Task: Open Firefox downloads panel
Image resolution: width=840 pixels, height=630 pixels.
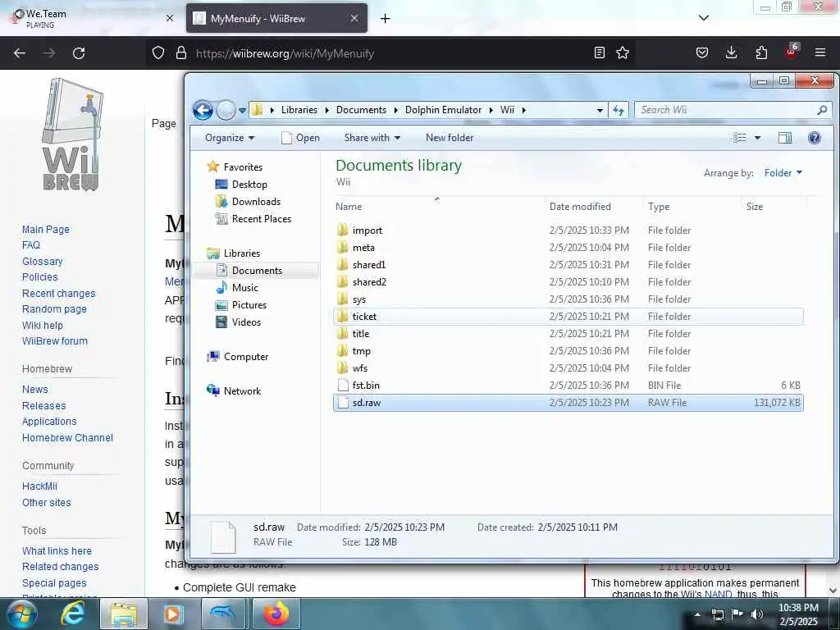Action: tap(731, 52)
